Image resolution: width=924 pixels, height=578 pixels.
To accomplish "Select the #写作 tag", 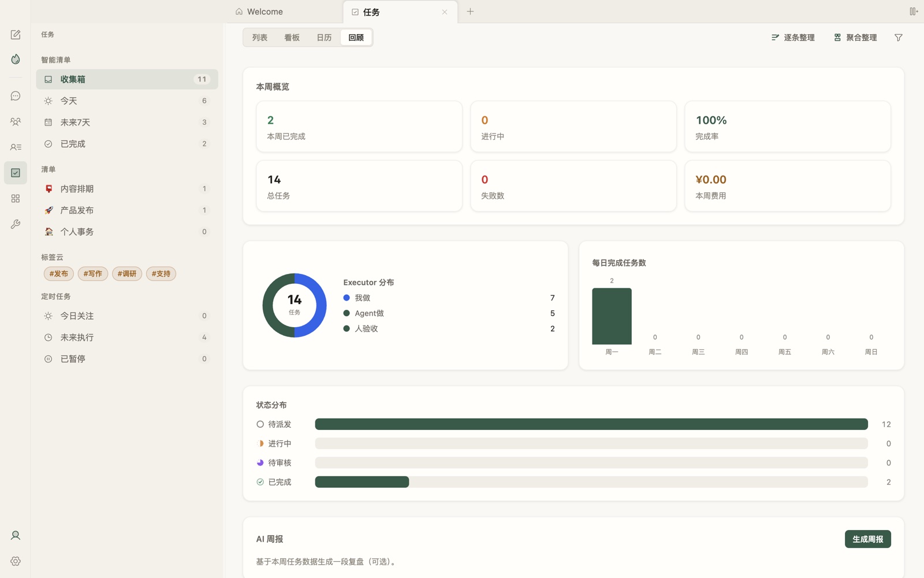I will pos(92,274).
